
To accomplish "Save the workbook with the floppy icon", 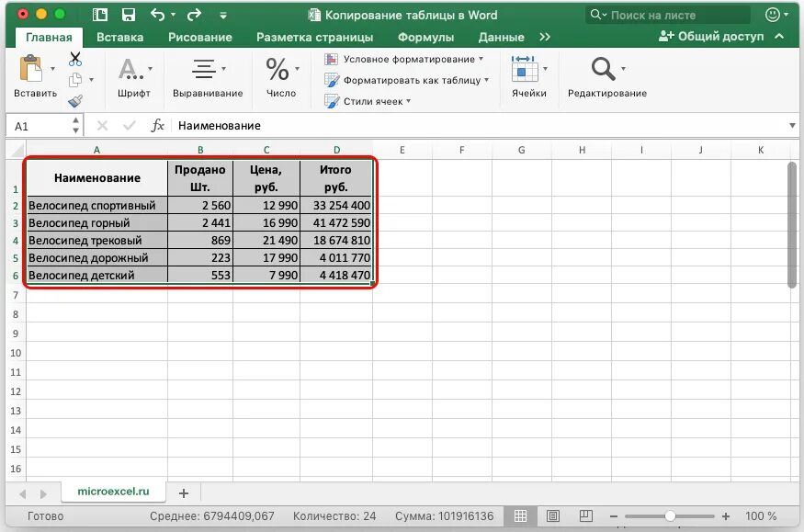I will tap(129, 15).
